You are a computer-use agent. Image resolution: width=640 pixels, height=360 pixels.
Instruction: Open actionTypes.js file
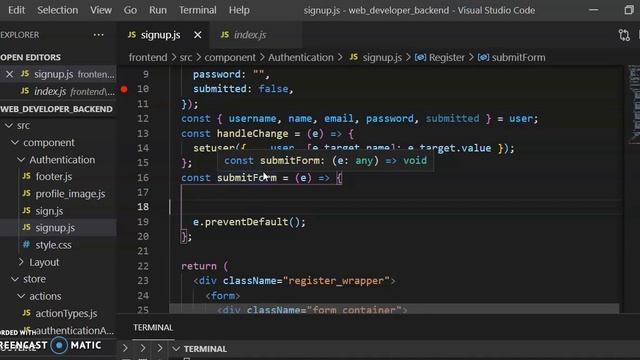click(x=66, y=313)
